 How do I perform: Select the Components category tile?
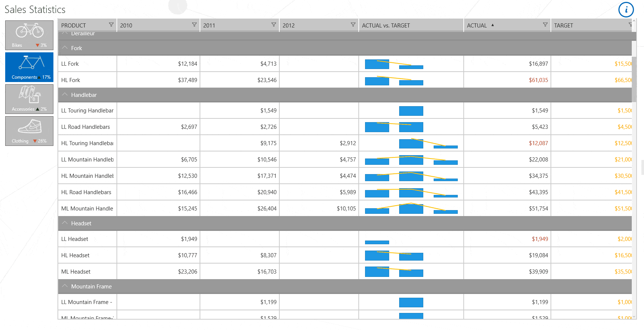pyautogui.click(x=29, y=67)
